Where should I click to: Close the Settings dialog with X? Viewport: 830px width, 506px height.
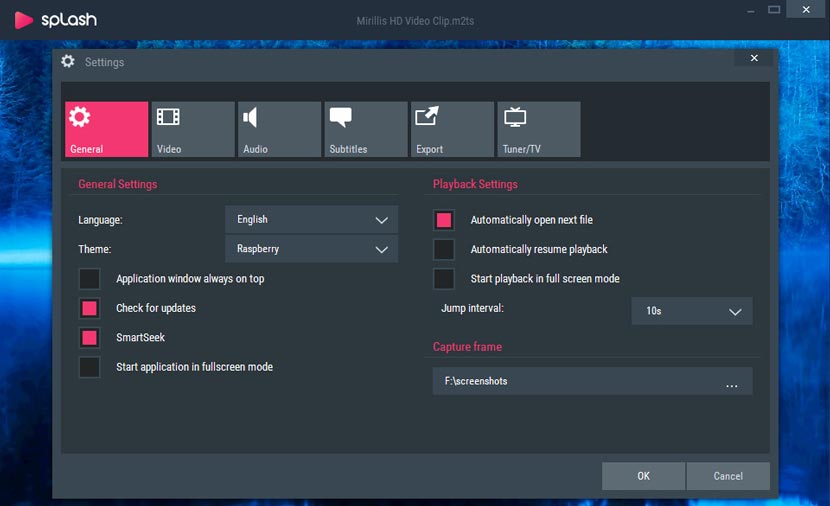[x=754, y=59]
